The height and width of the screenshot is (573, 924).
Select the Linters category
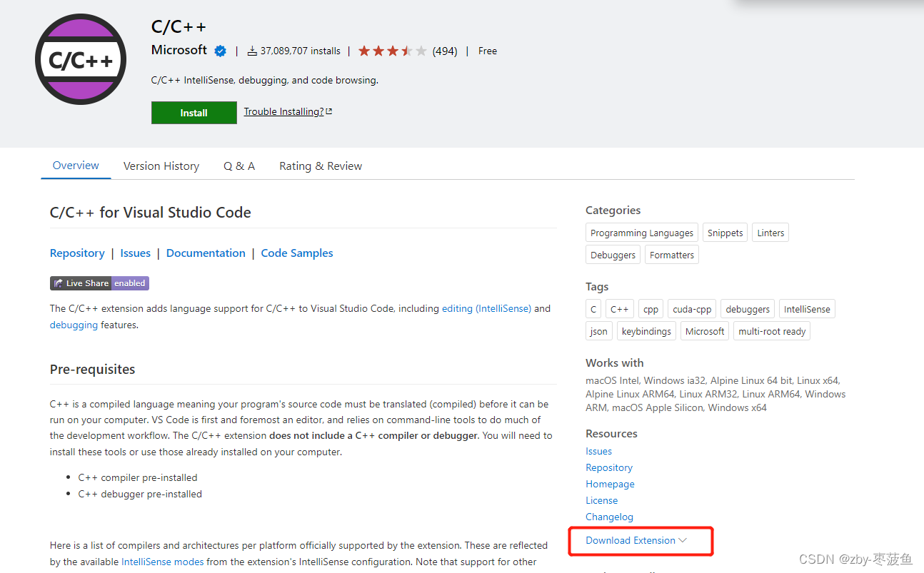[x=770, y=233]
